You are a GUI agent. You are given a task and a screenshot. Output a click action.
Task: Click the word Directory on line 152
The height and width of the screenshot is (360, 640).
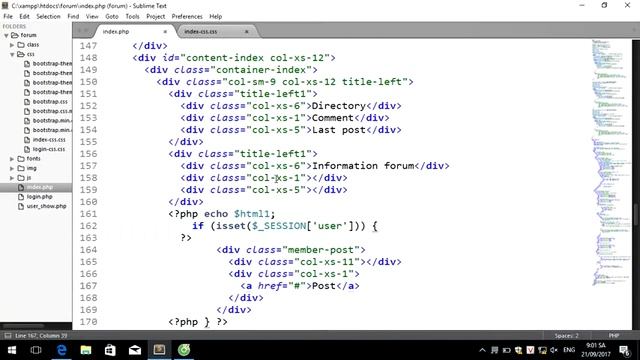[x=338, y=106]
